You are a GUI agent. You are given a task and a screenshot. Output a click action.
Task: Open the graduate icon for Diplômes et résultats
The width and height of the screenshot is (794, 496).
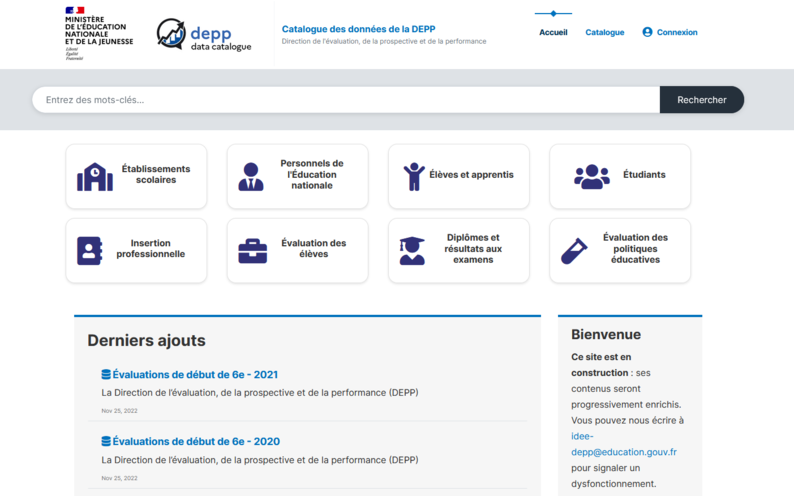412,251
